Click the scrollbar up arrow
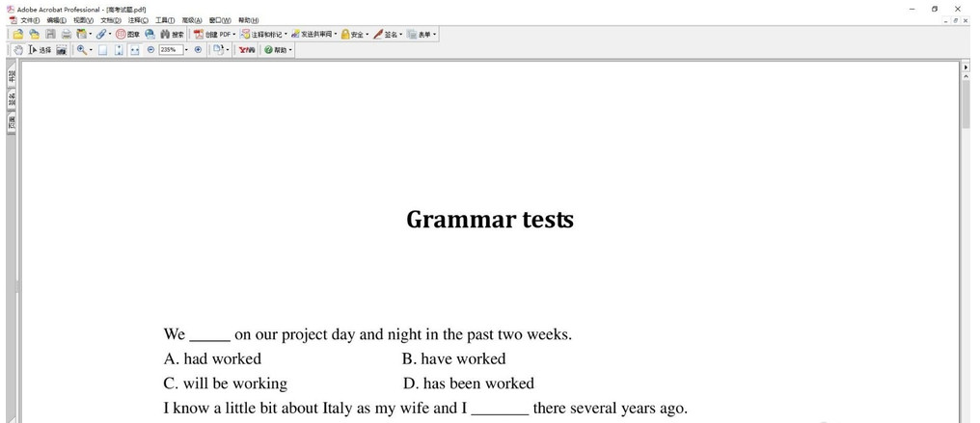 (x=966, y=76)
